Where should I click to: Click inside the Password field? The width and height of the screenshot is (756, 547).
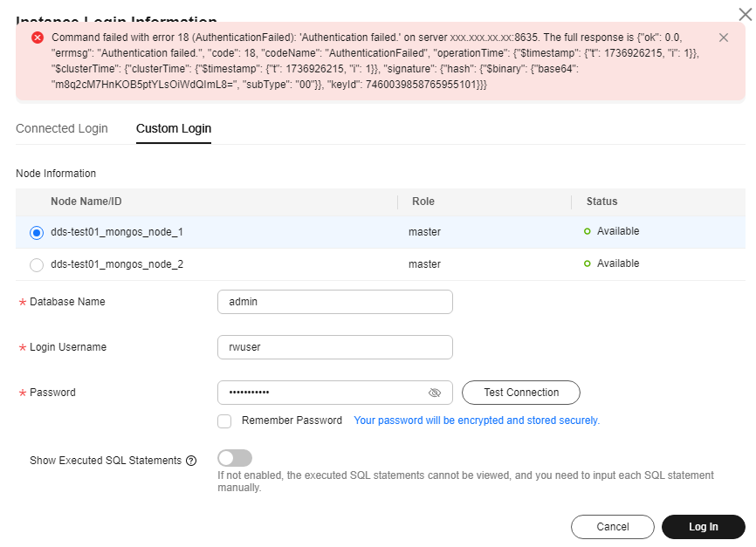323,393
